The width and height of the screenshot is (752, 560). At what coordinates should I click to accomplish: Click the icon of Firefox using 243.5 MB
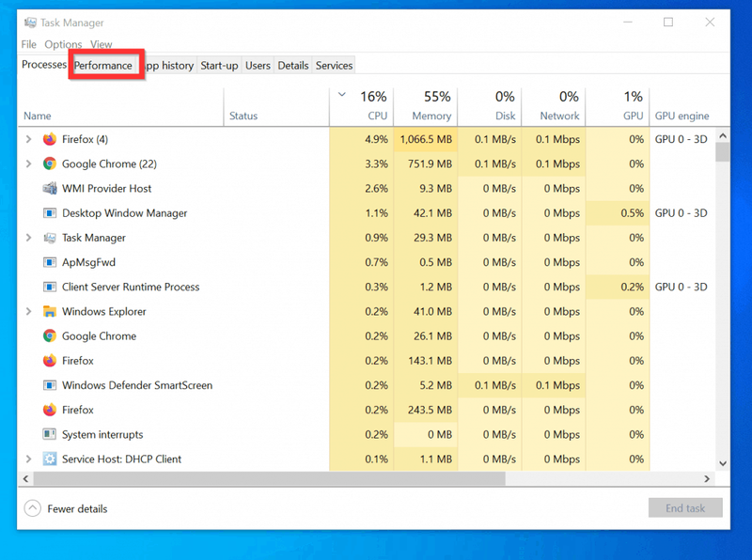coord(50,410)
